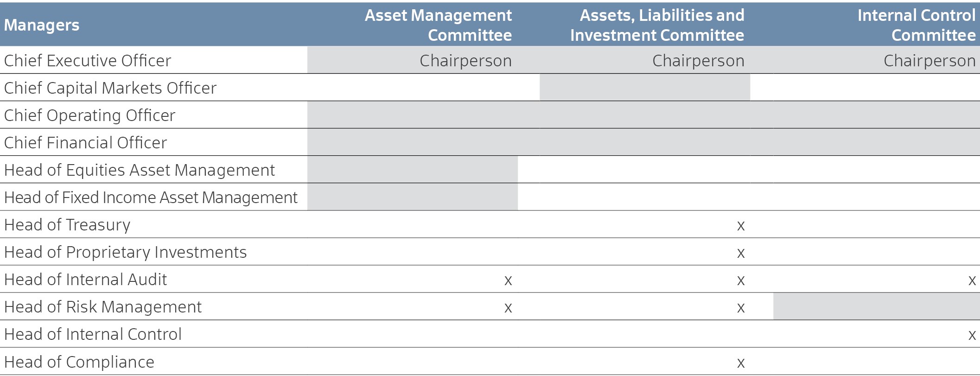The image size is (980, 376).
Task: Click Head of Internal Audit's Internal Control x
Action: (972, 281)
